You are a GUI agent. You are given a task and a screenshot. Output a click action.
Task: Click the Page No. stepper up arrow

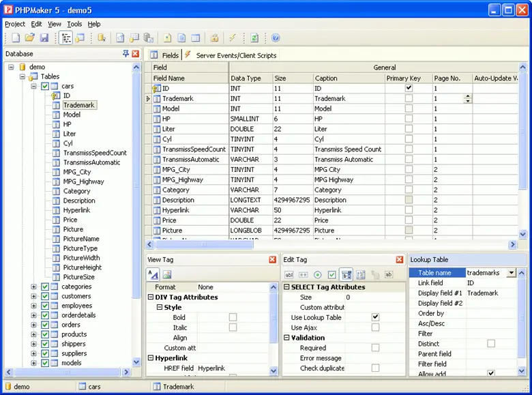(467, 96)
